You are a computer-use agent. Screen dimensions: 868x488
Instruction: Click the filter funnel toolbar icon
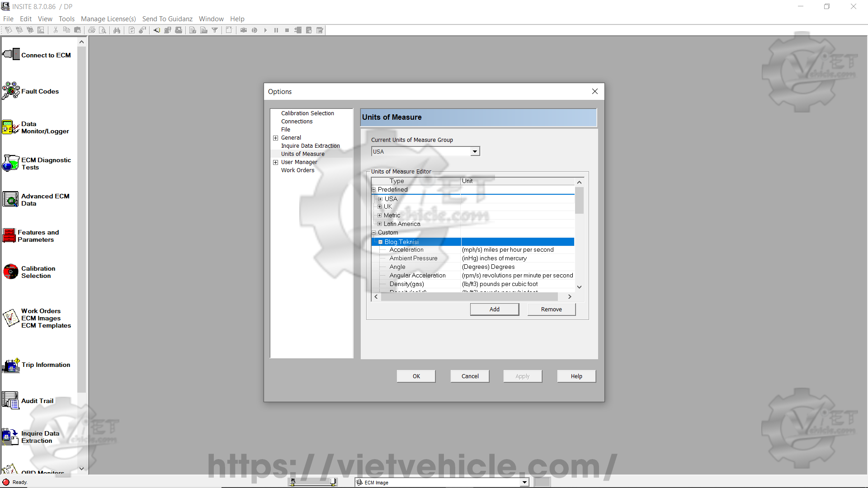[x=215, y=30]
